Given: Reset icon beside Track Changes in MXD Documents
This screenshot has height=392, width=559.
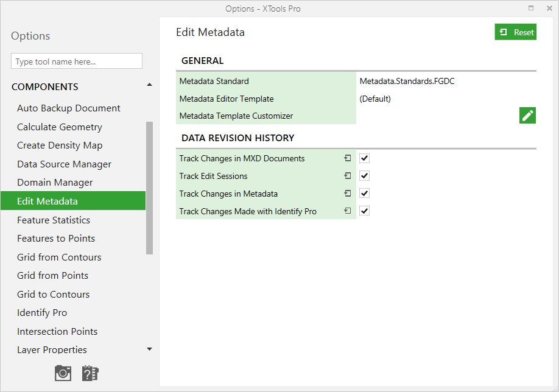Looking at the screenshot, I should [x=348, y=158].
